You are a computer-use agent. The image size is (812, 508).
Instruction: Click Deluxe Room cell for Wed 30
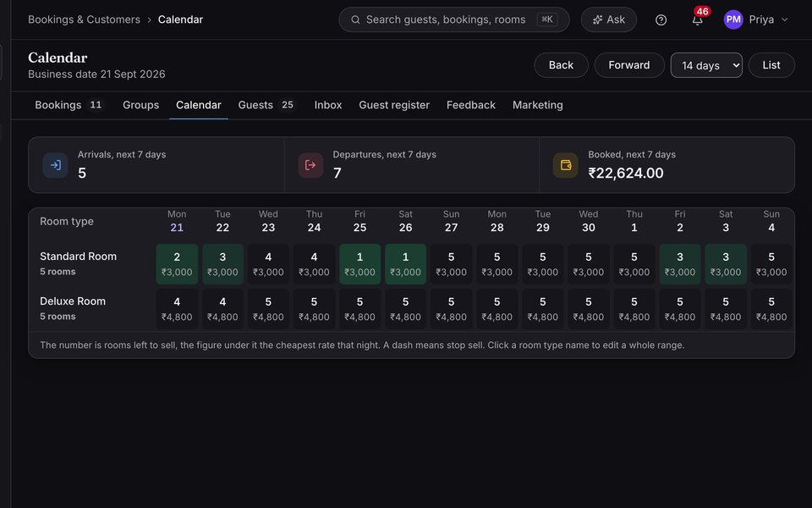tap(589, 309)
